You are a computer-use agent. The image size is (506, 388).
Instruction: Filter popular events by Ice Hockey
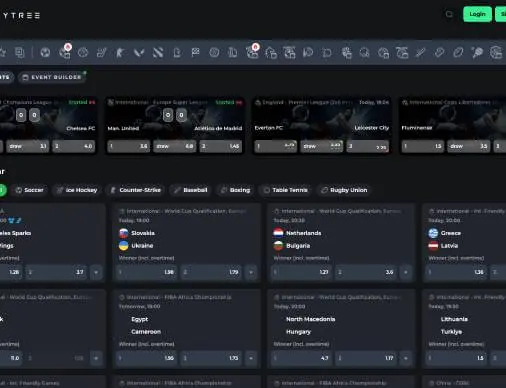77,190
